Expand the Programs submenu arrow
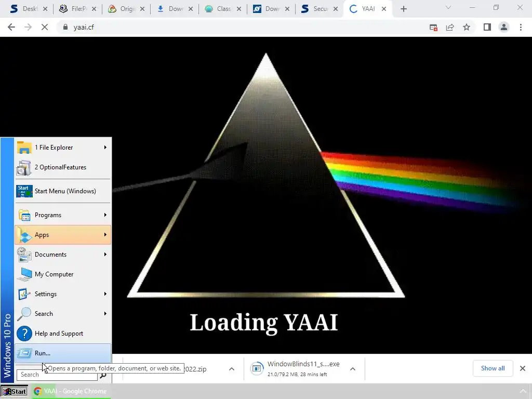The height and width of the screenshot is (399, 532). [x=105, y=215]
